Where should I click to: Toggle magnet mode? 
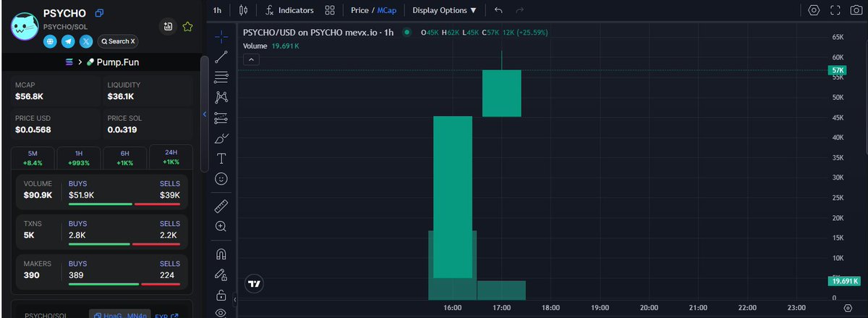[x=221, y=254]
